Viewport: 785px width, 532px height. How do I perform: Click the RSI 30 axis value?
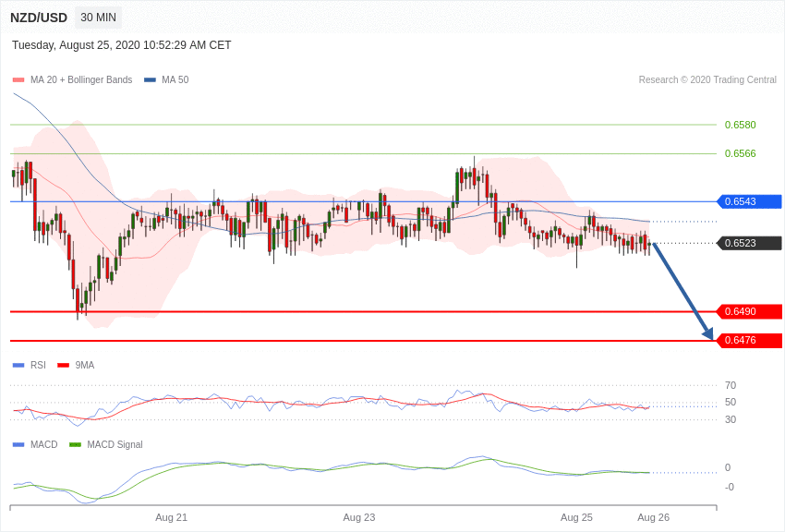(731, 419)
